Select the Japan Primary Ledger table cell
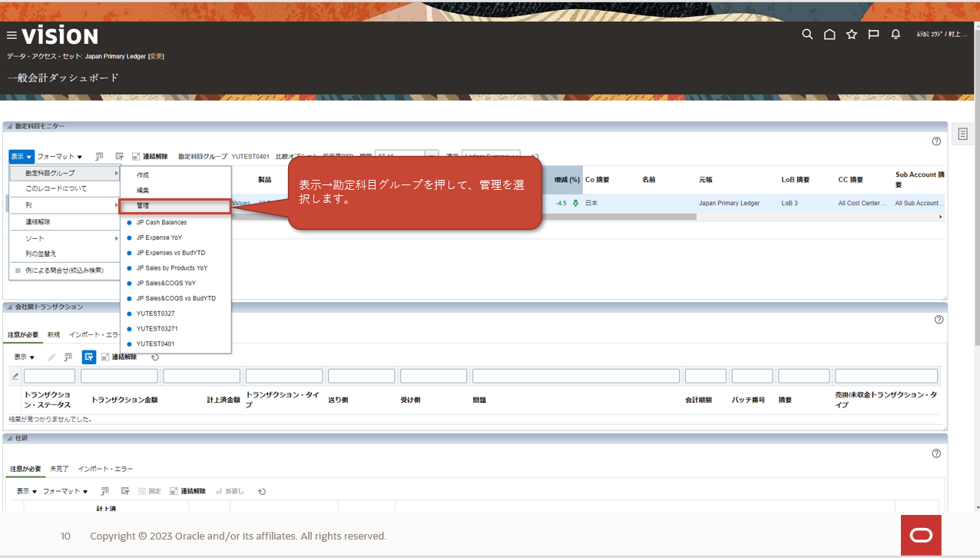This screenshot has height=558, width=980. 729,203
